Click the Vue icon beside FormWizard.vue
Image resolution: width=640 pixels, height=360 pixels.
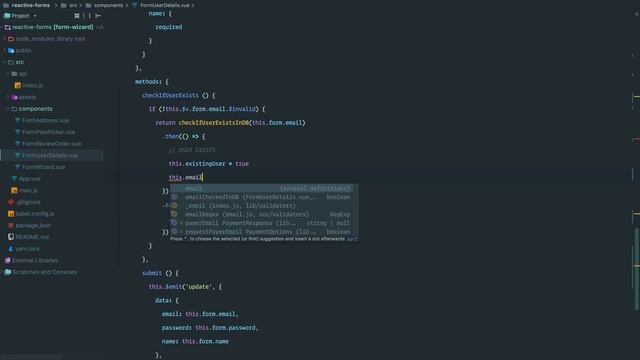tap(18, 167)
